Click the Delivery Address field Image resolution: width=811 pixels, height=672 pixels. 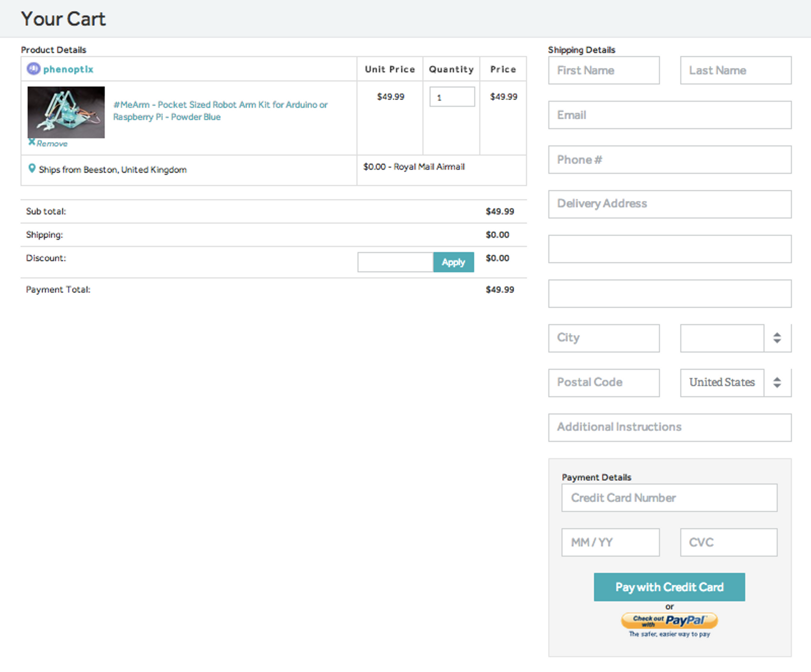(669, 204)
